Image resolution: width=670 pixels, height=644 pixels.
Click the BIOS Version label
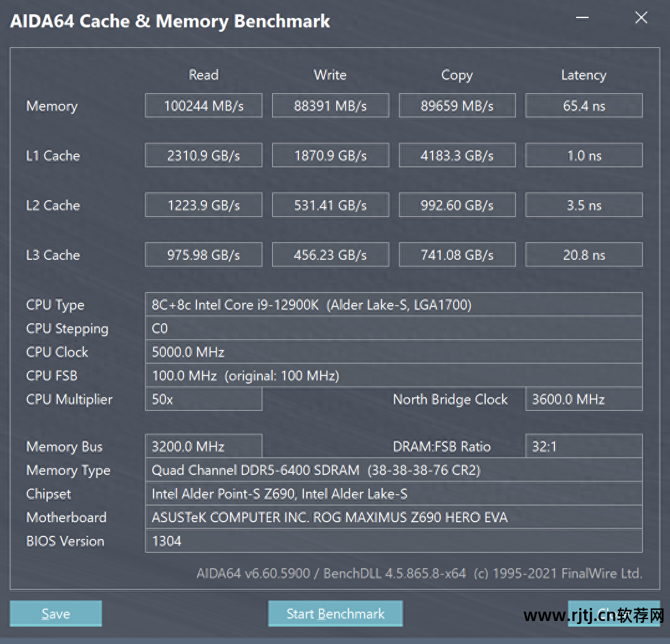pos(65,541)
